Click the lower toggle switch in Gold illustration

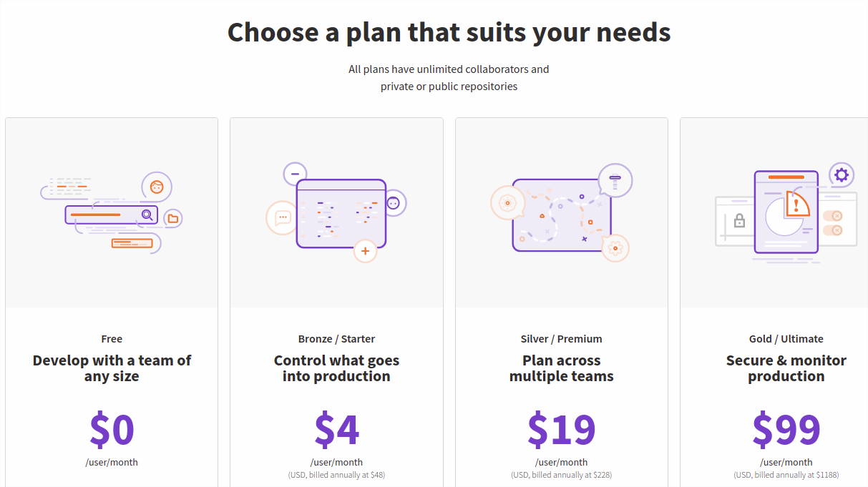pos(833,230)
